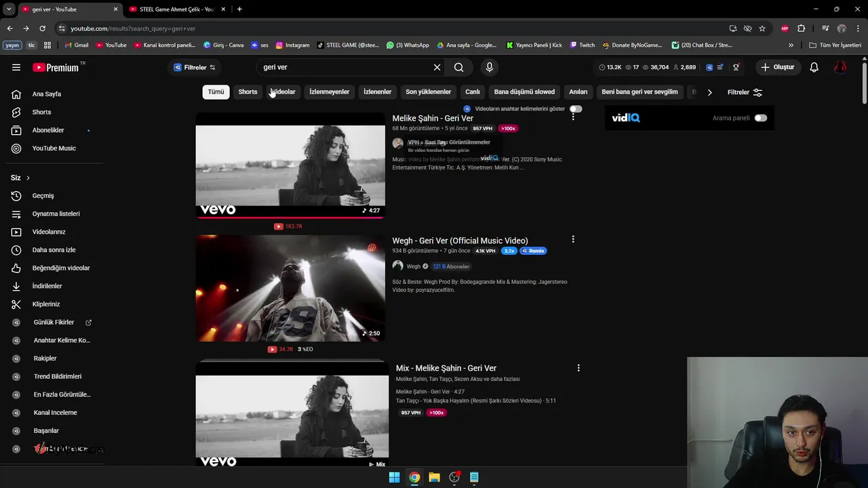Expand hidden bookmarks chevron
868x488 pixels.
tap(791, 45)
